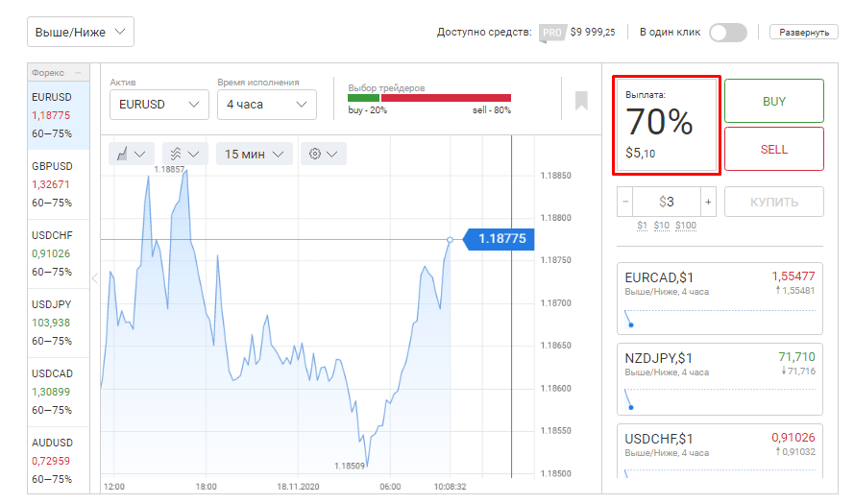The width and height of the screenshot is (854, 504).
Task: Expand the Актив EURUSD dropdown
Action: pos(157,104)
